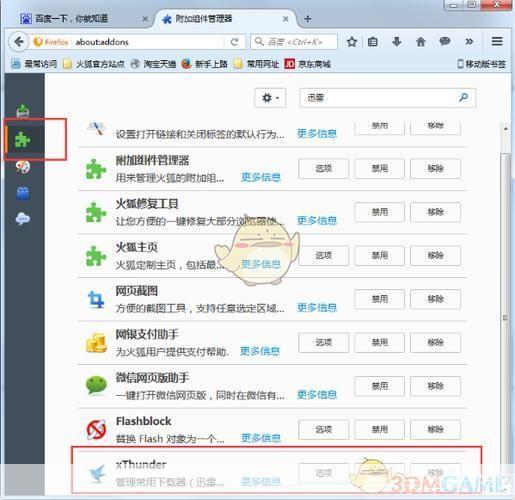Open 选项 for 火狐主页
Image resolution: width=515 pixels, height=500 pixels.
pyautogui.click(x=323, y=255)
